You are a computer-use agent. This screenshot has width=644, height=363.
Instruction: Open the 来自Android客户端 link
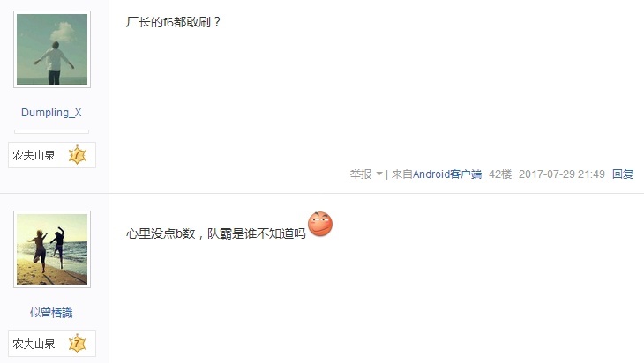436,174
